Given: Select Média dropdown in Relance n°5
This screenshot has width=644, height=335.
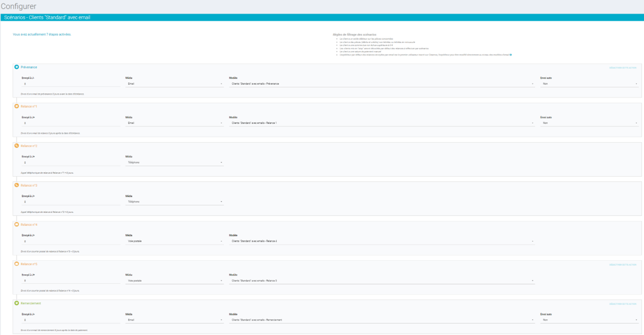Looking at the screenshot, I should pyautogui.click(x=174, y=280).
